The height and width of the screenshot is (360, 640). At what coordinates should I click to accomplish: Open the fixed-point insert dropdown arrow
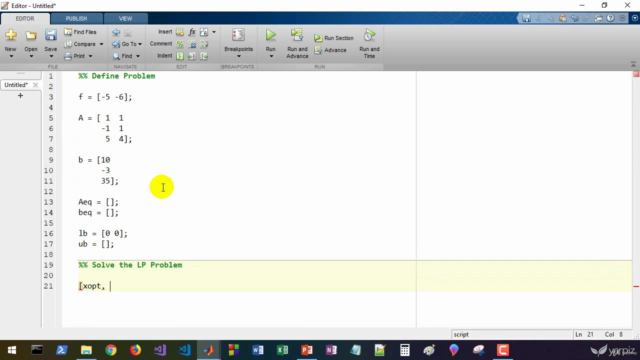214,32
